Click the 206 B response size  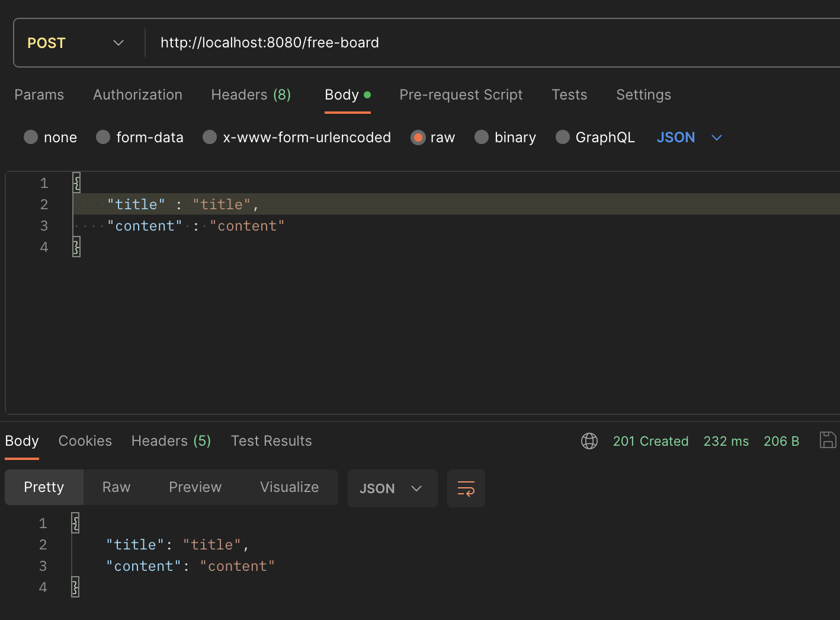point(781,441)
